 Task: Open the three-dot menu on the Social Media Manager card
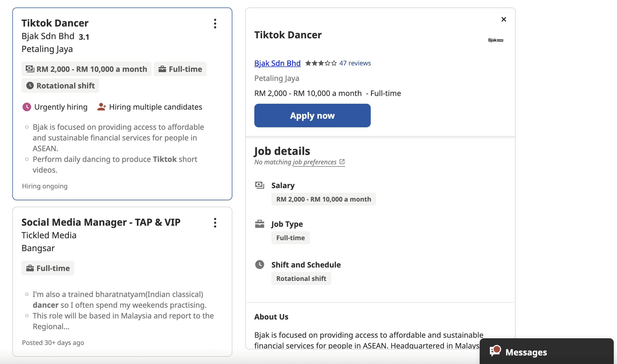(x=215, y=223)
